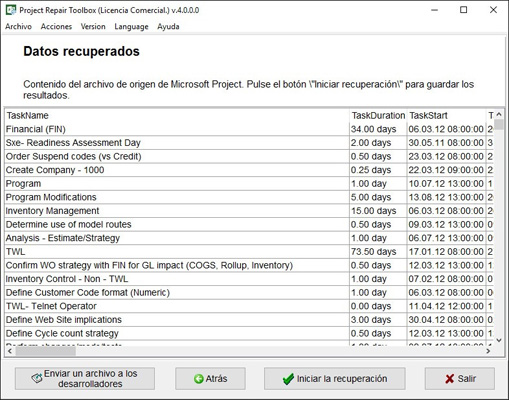Viewport: 509px width, 400px height.
Task: Click the Datos recuperados heading
Action: [81, 51]
